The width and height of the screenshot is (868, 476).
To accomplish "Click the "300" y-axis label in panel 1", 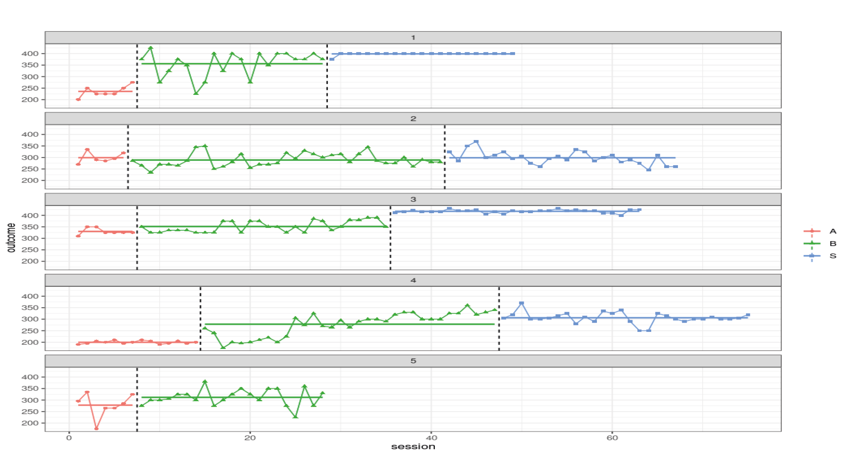I will tap(30, 76).
